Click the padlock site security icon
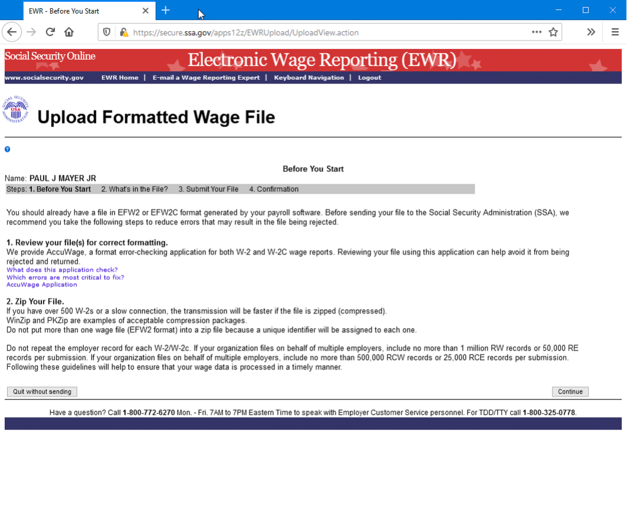Image resolution: width=627 pixels, height=510 pixels. click(x=123, y=32)
